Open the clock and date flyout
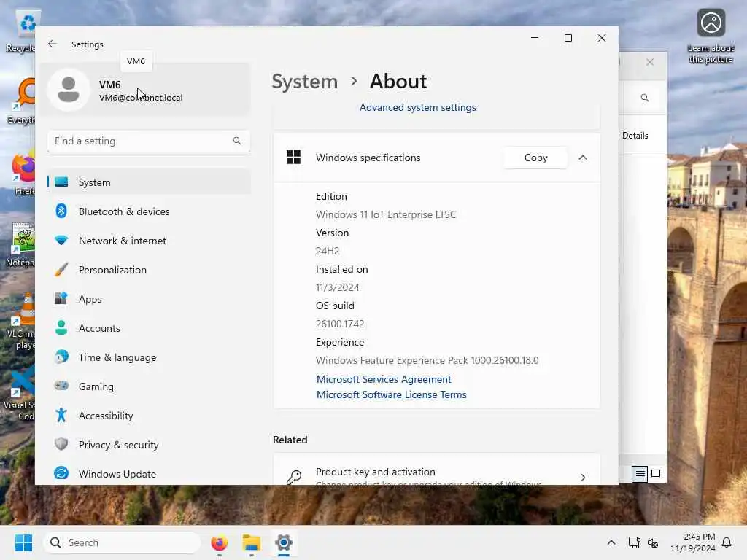 [693, 542]
